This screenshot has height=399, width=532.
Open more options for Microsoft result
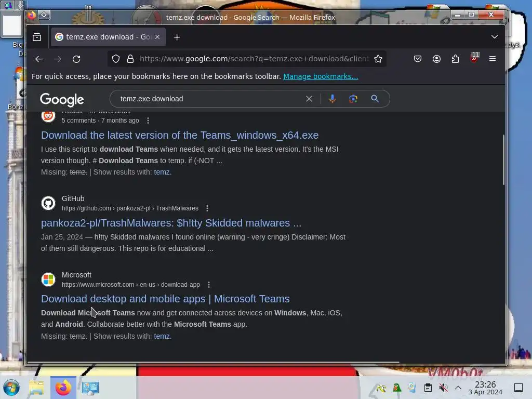click(209, 285)
